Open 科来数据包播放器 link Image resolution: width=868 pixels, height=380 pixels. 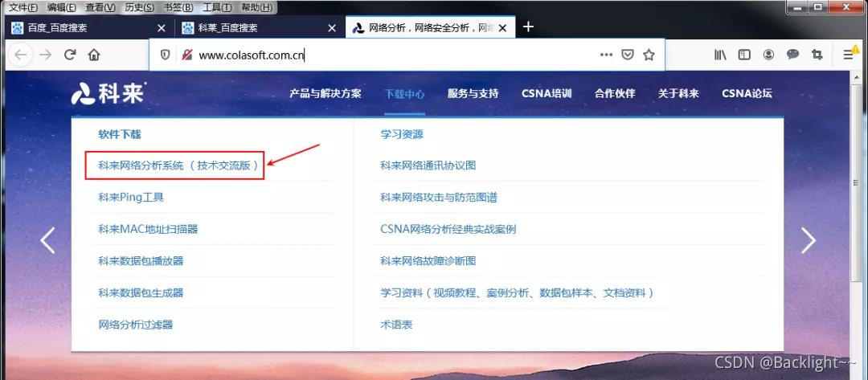141,261
